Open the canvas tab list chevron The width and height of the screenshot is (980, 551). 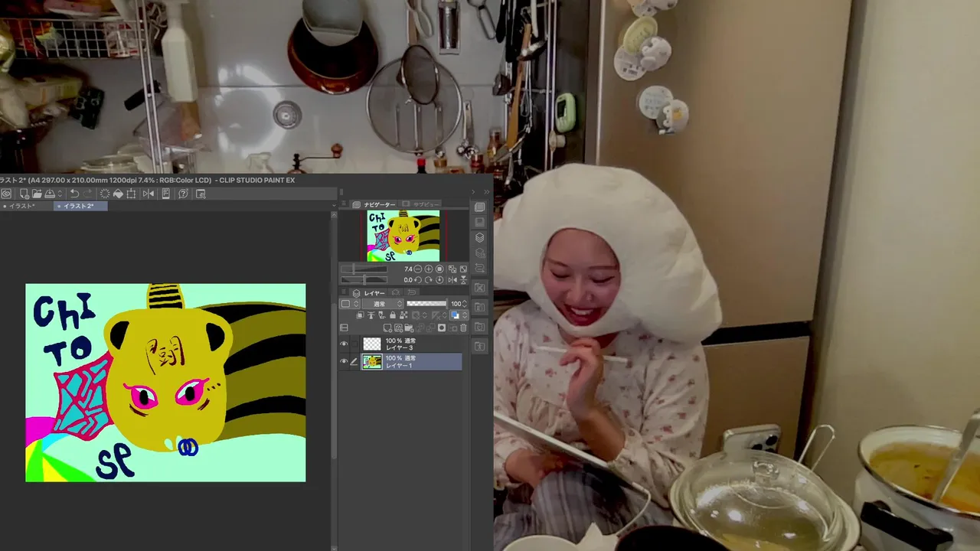[x=334, y=206]
